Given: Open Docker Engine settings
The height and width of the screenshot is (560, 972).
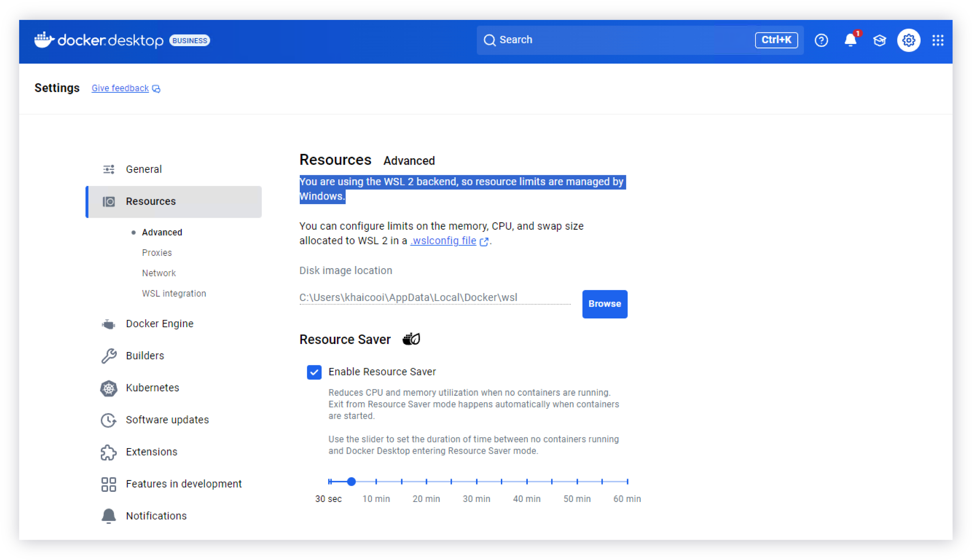Looking at the screenshot, I should [x=173, y=324].
